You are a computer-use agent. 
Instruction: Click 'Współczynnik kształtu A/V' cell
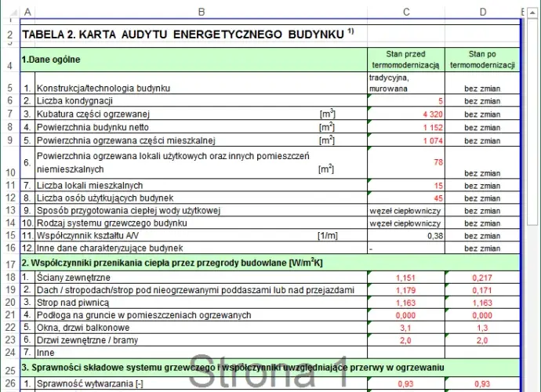click(x=202, y=236)
